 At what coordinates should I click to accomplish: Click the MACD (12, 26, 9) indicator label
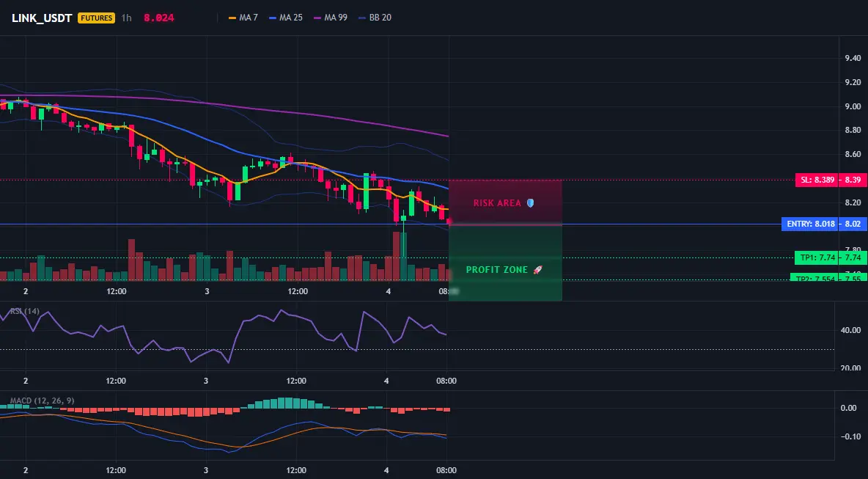[x=42, y=401]
